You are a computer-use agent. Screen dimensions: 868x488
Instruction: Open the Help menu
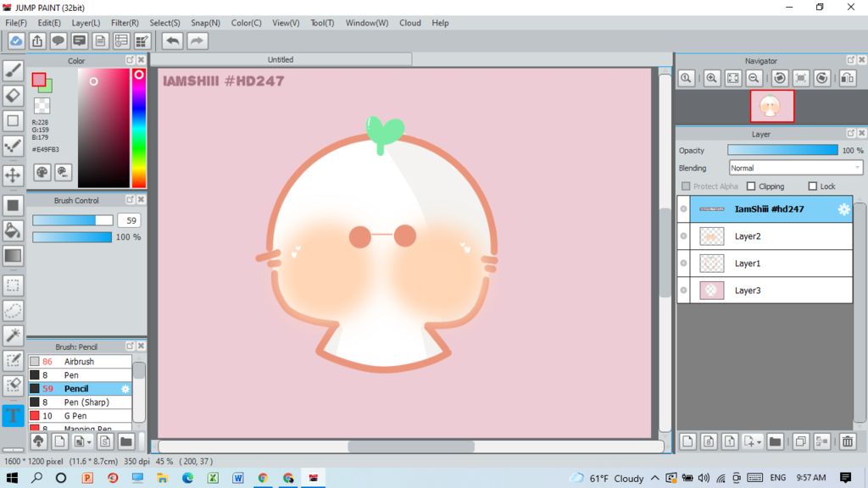pos(440,23)
